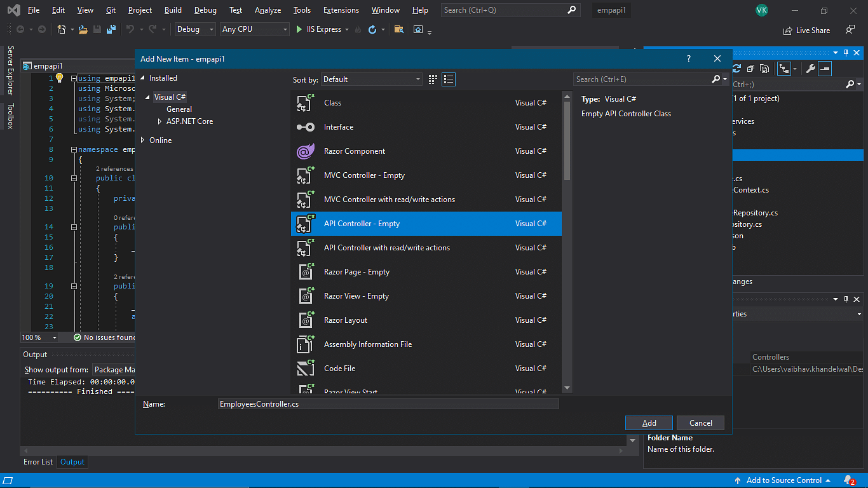Click the Cancel button
This screenshot has width=868, height=488.
(x=700, y=423)
